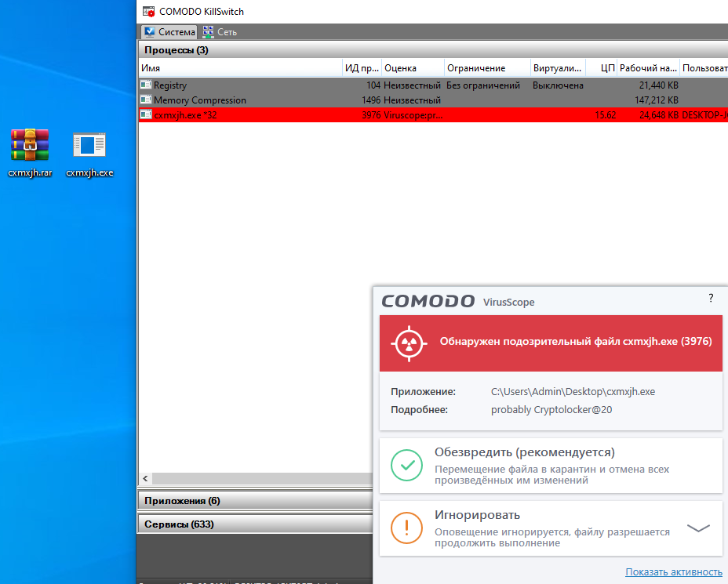728x584 pixels.
Task: Select the cxmxjh.exe *32 process row
Action: [x=433, y=114]
